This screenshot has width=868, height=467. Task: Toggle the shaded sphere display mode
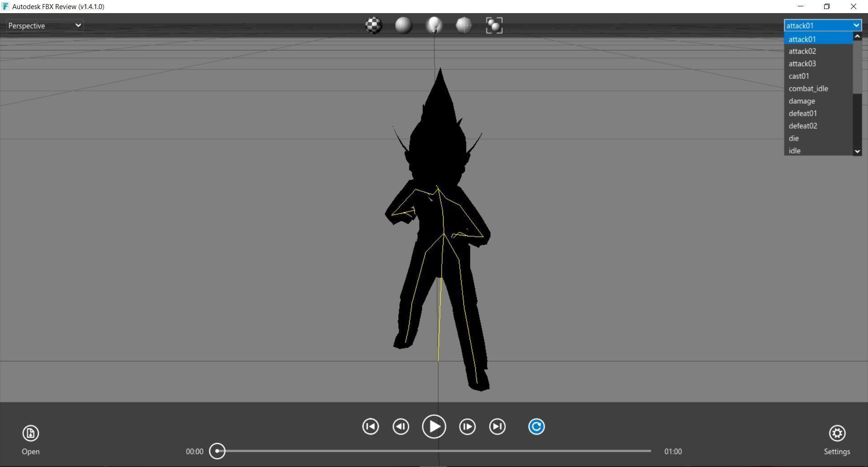click(x=404, y=25)
